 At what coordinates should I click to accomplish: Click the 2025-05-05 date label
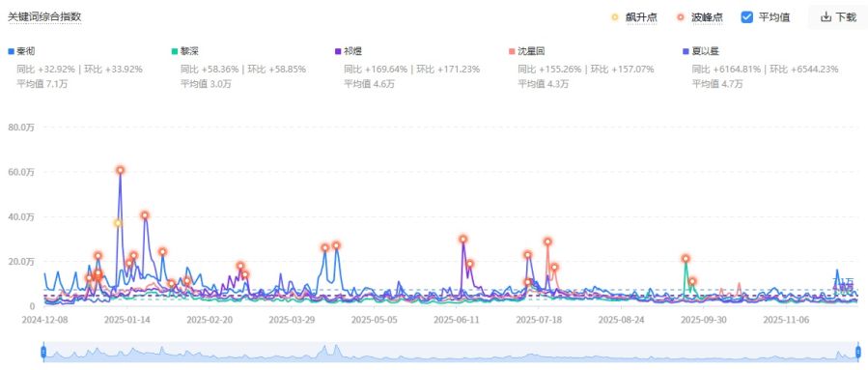coord(374,320)
